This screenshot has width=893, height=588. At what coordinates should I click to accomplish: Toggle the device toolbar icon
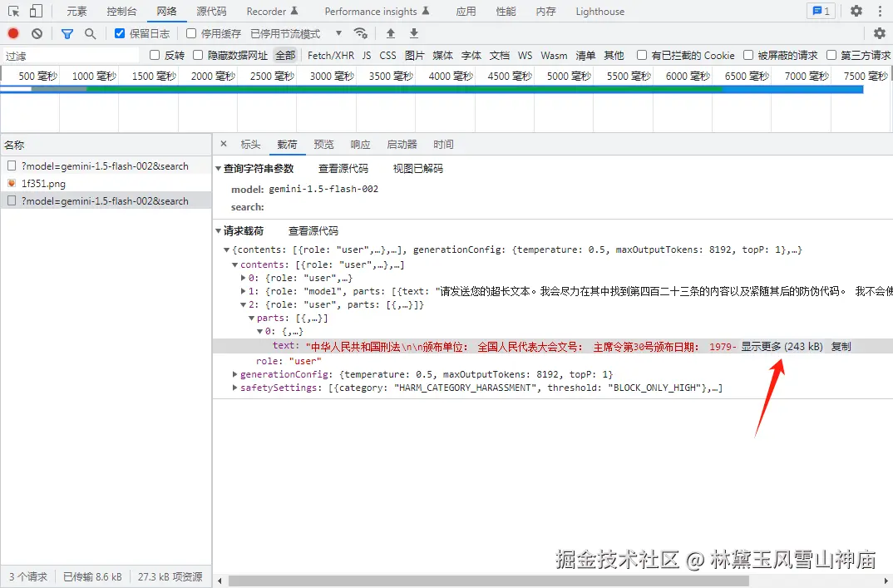click(x=36, y=12)
